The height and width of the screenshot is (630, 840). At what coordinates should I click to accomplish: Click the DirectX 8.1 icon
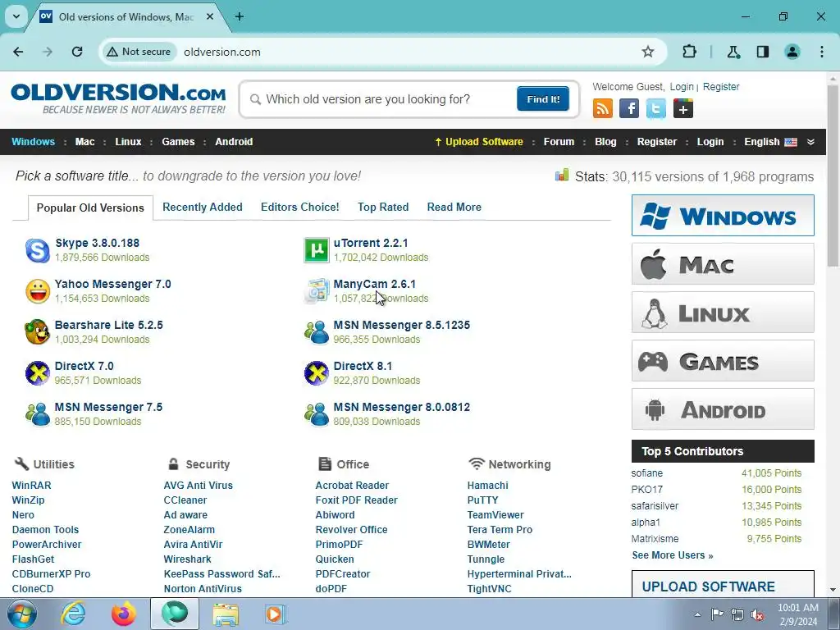pos(317,373)
